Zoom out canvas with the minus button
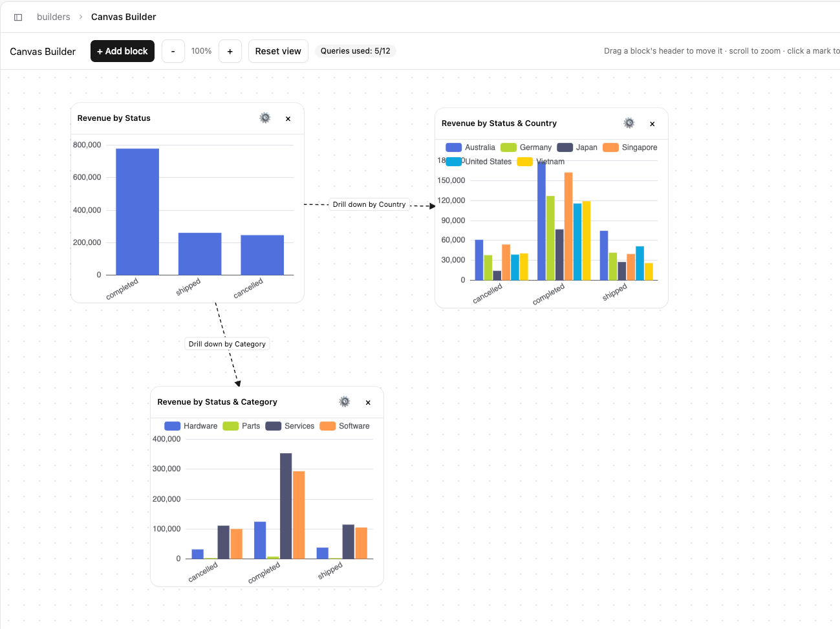Viewport: 840px width, 629px height. point(173,51)
